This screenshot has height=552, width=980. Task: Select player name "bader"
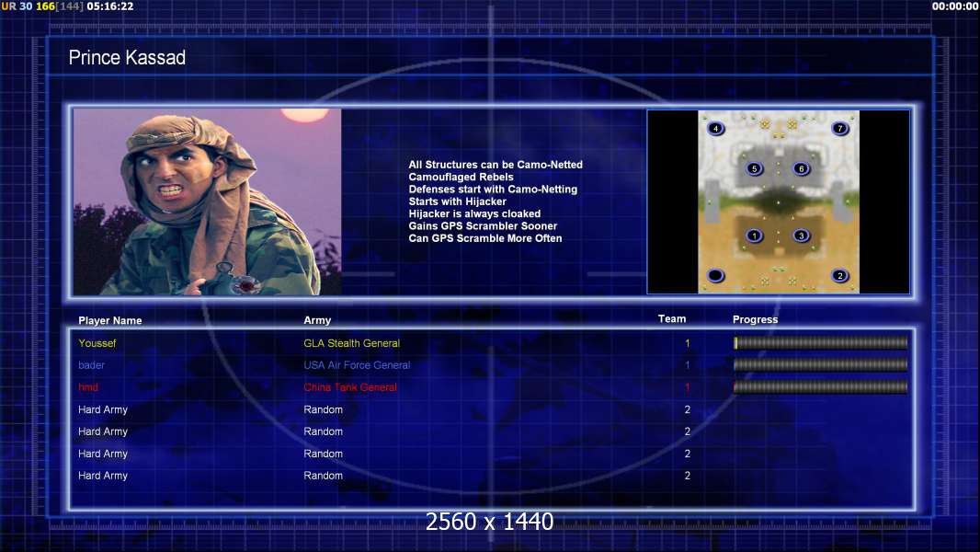(x=91, y=365)
